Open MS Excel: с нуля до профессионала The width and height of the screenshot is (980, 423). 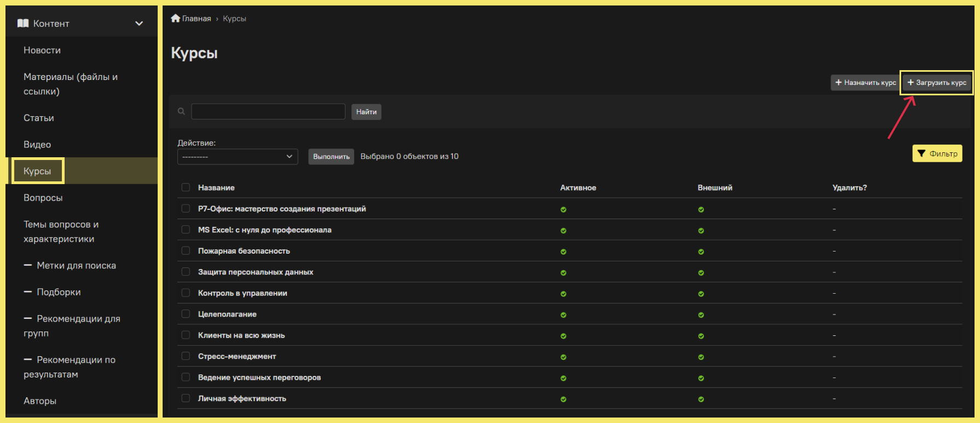point(265,230)
